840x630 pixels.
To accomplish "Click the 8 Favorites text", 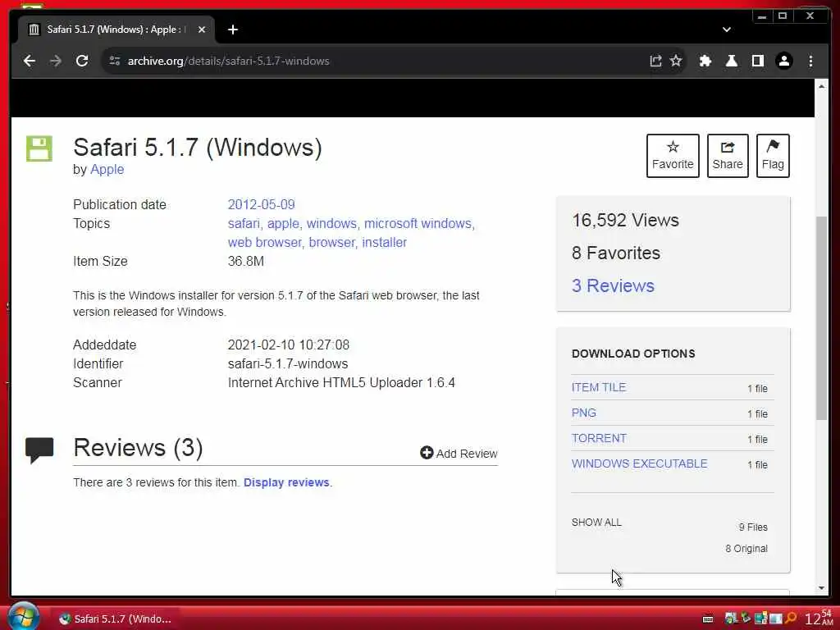I will [x=616, y=253].
